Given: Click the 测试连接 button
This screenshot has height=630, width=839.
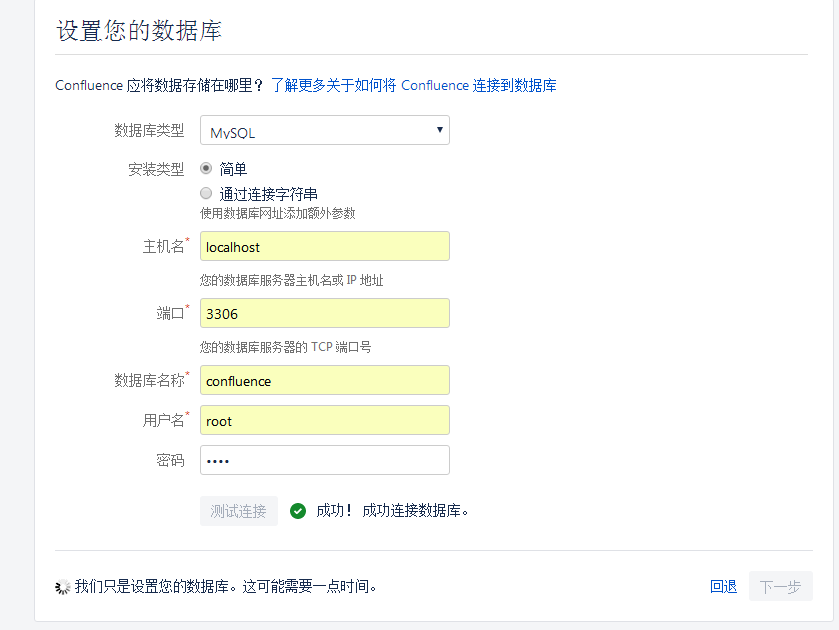Looking at the screenshot, I should click(239, 511).
